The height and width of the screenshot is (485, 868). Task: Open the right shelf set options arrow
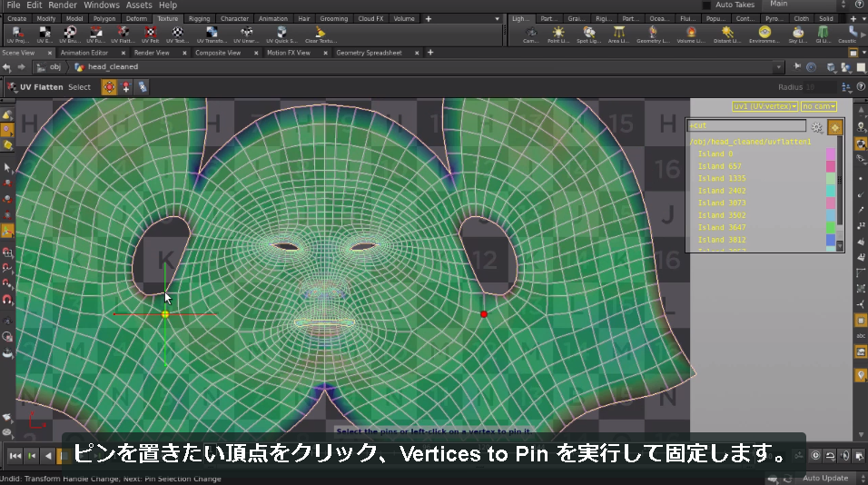[863, 19]
